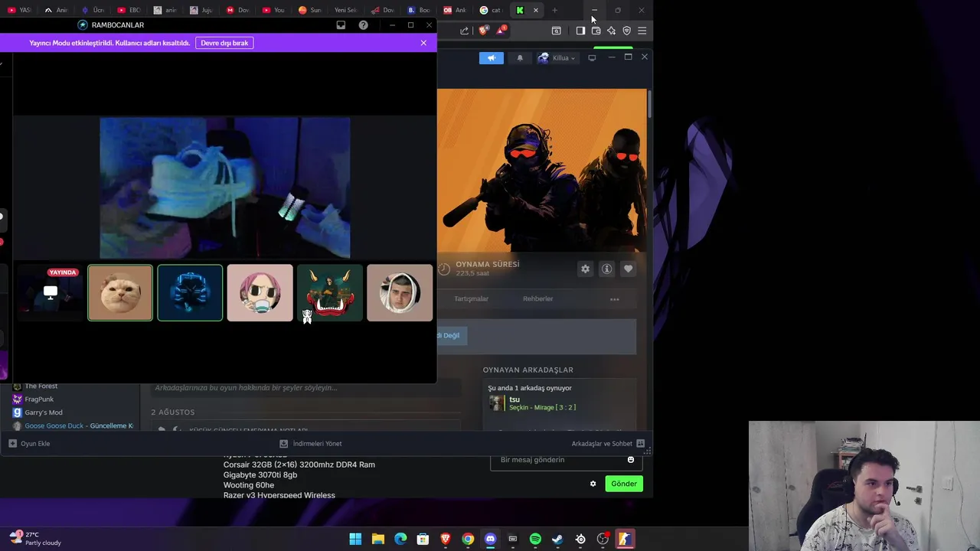Image resolution: width=980 pixels, height=551 pixels.
Task: Click 'Oyun Ekle' at Steam bottom bar
Action: pyautogui.click(x=29, y=444)
